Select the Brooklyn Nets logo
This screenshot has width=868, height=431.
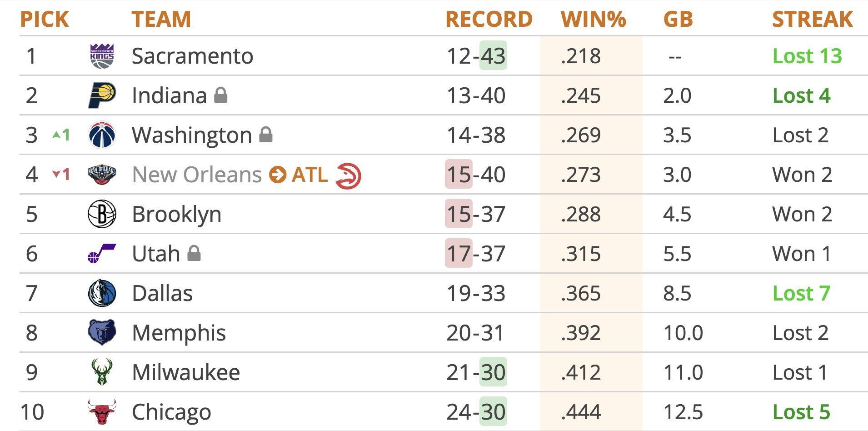[x=102, y=214]
